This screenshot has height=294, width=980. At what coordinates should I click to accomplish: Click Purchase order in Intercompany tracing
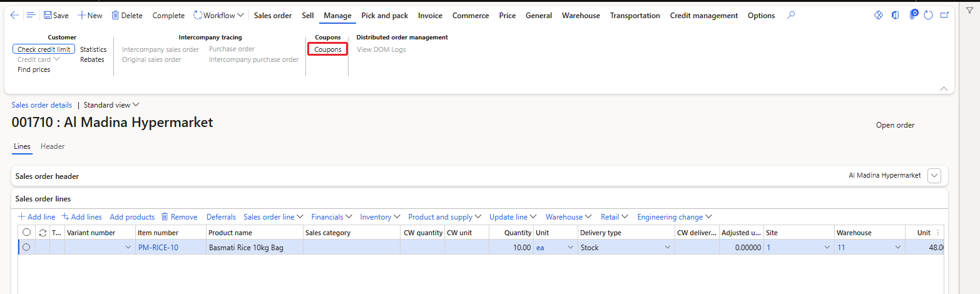click(x=232, y=49)
